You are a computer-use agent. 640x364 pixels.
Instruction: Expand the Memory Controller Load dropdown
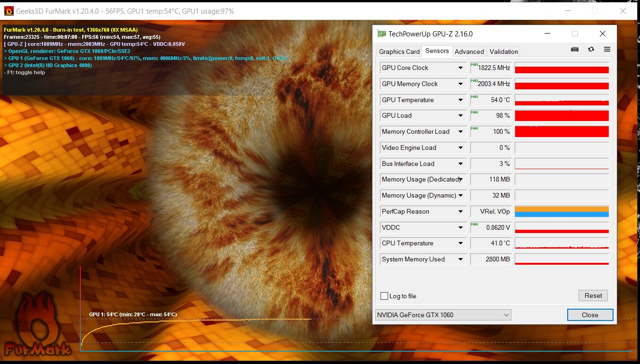pyautogui.click(x=460, y=131)
